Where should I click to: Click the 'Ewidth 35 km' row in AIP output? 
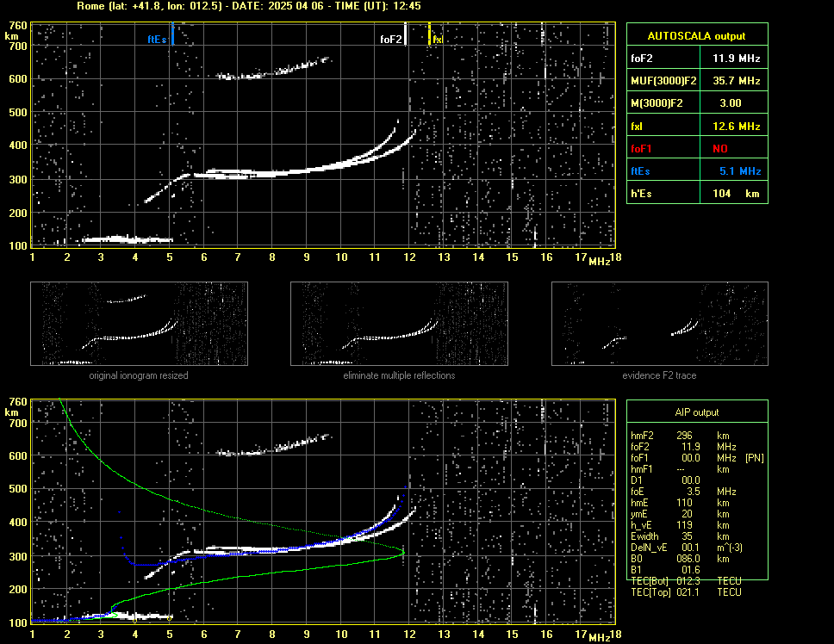pyautogui.click(x=679, y=536)
